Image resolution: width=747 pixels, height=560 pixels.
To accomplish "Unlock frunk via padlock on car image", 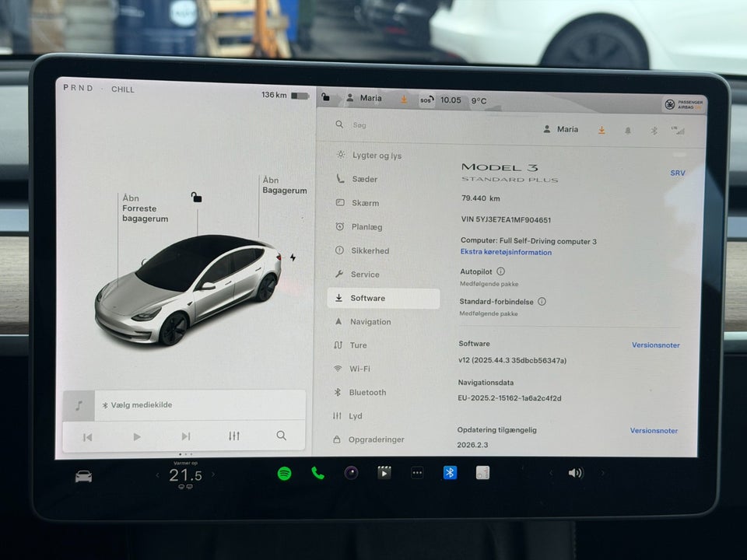I will point(196,198).
